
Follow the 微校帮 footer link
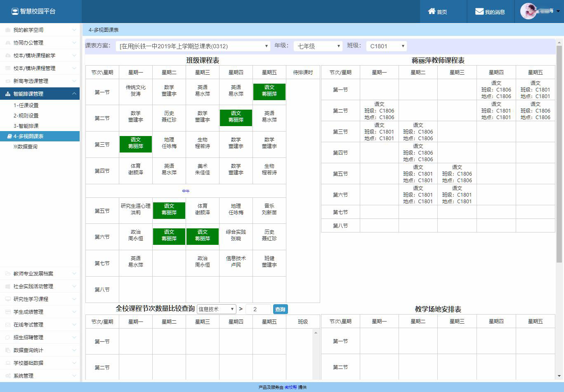coord(290,387)
